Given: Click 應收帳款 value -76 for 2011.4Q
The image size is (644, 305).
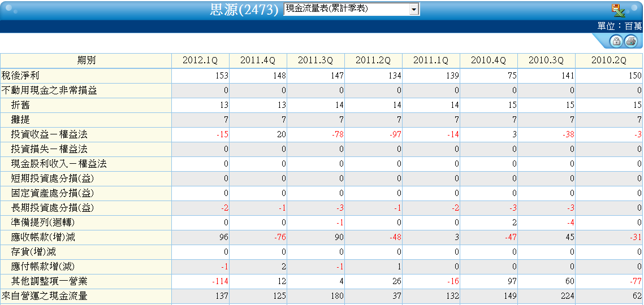Looking at the screenshot, I should tap(279, 238).
